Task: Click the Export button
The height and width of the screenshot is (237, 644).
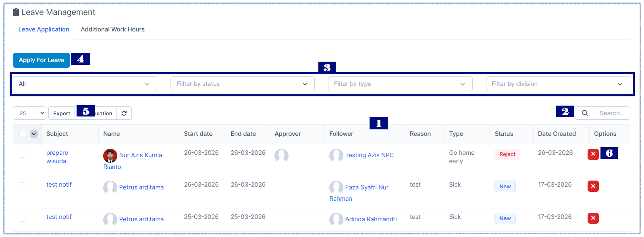Action: (x=62, y=113)
